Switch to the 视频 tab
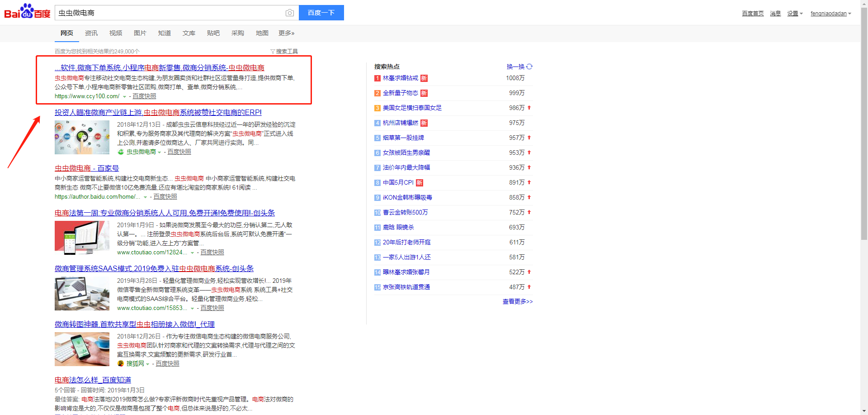868x415 pixels. click(x=115, y=33)
